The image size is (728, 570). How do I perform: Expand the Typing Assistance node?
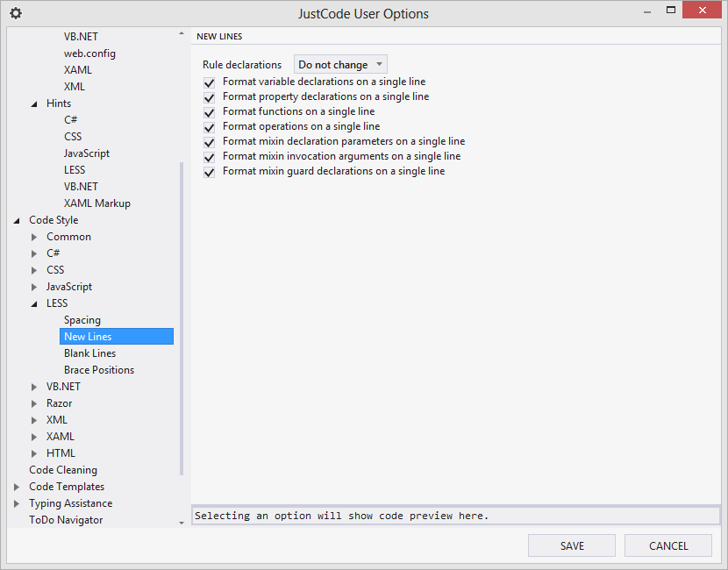pyautogui.click(x=17, y=503)
